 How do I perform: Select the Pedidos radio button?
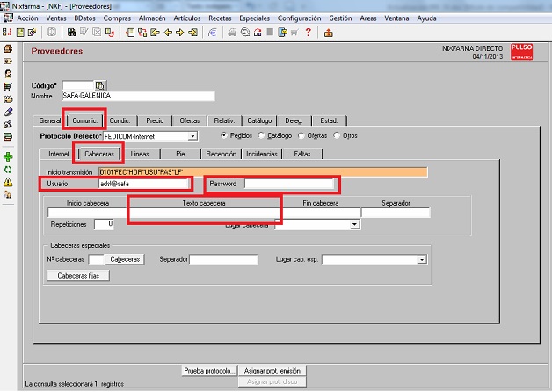pyautogui.click(x=224, y=135)
